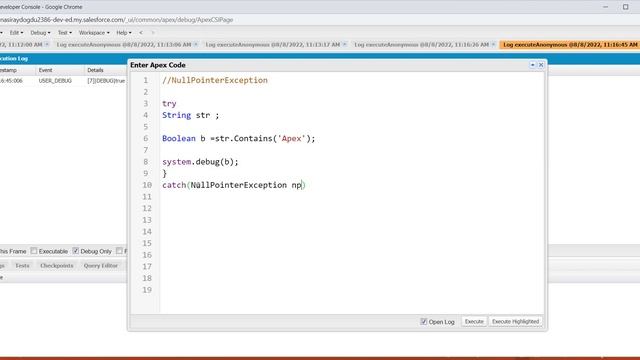
Task: Place cursor on empty line 11 of code
Action: (351, 197)
